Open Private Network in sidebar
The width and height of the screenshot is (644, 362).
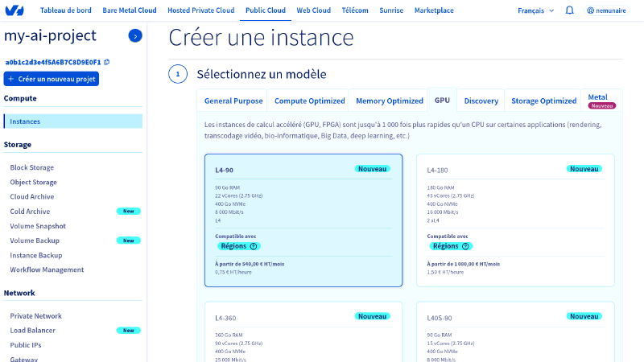(x=35, y=316)
